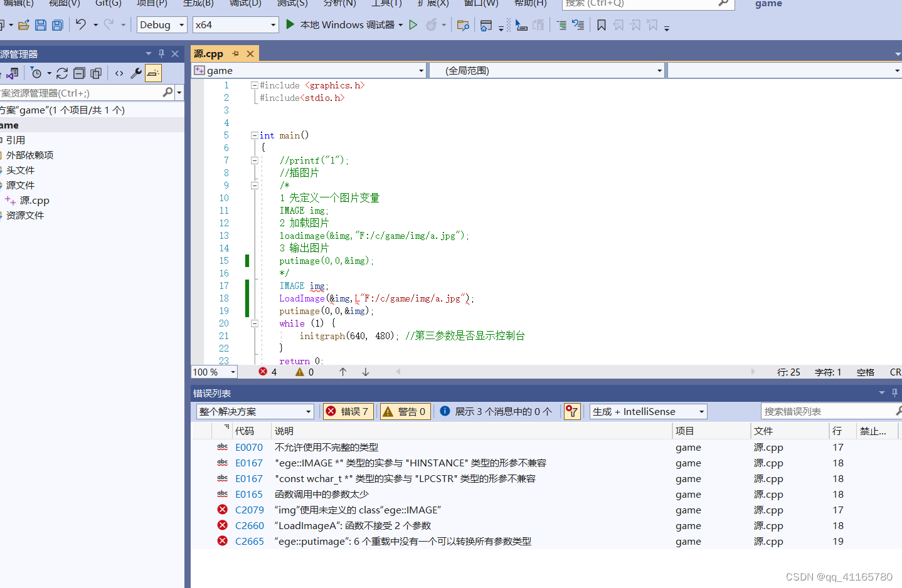
Task: Open the 分析(N) menu
Action: pyautogui.click(x=340, y=3)
